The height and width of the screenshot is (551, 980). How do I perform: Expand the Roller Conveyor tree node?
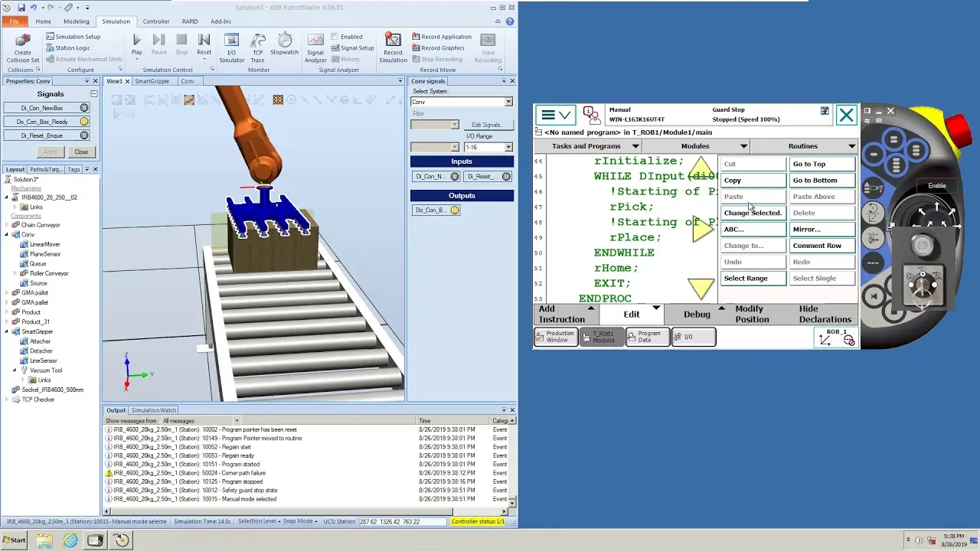[x=15, y=273]
